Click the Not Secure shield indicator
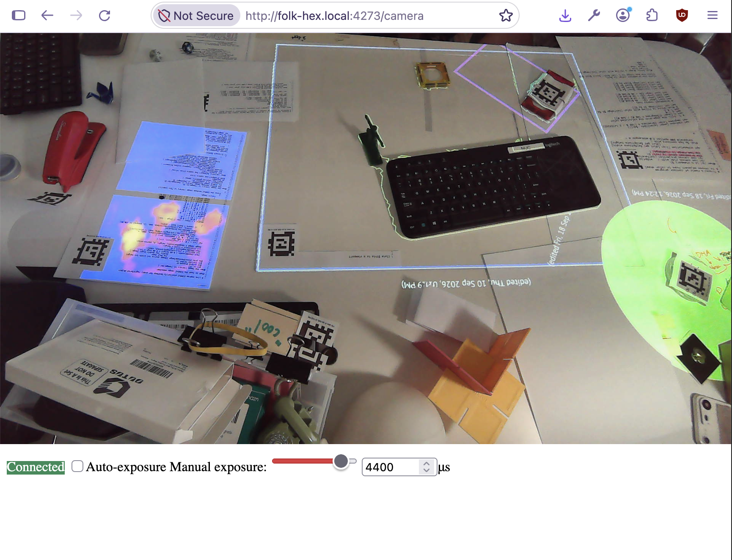This screenshot has width=732, height=560. click(x=196, y=16)
